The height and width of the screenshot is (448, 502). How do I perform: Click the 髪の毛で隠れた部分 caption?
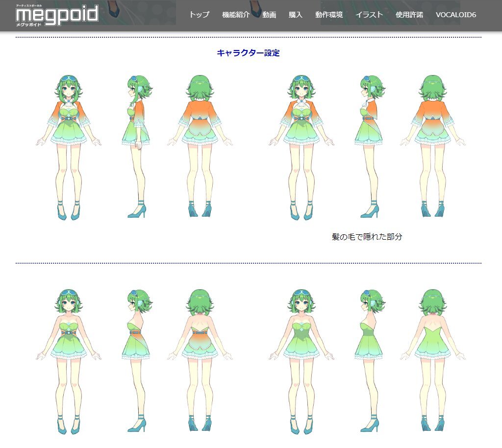[x=367, y=236]
